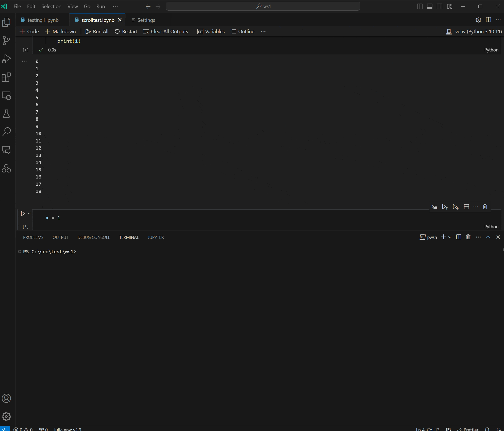
Task: Open the new terminal launch profile dropdown
Action: (x=450, y=237)
